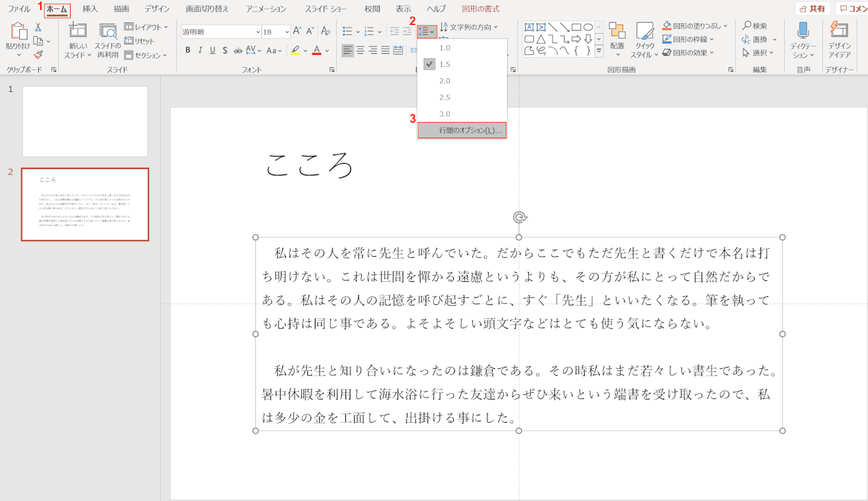Decrease the list indent level
The height and width of the screenshot is (501, 868).
(394, 31)
